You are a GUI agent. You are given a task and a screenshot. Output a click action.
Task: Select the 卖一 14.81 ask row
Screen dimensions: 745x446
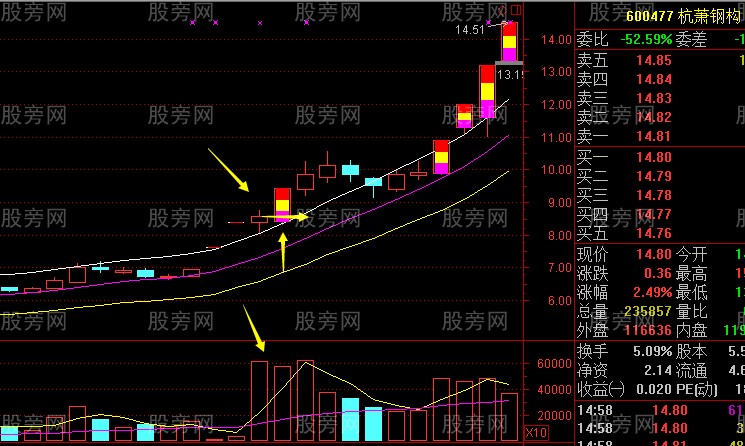660,136
